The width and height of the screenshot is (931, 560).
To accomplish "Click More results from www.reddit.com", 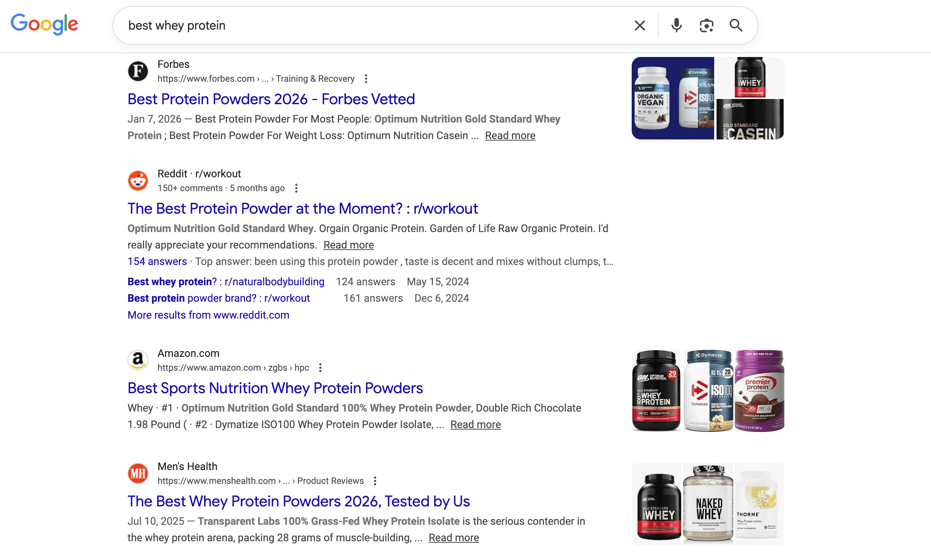I will (x=208, y=315).
